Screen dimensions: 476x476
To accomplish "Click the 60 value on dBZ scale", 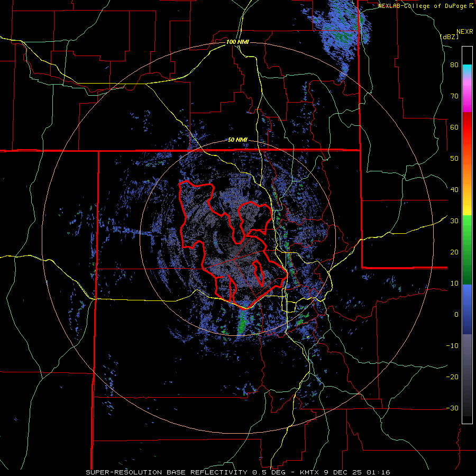I will click(454, 127).
